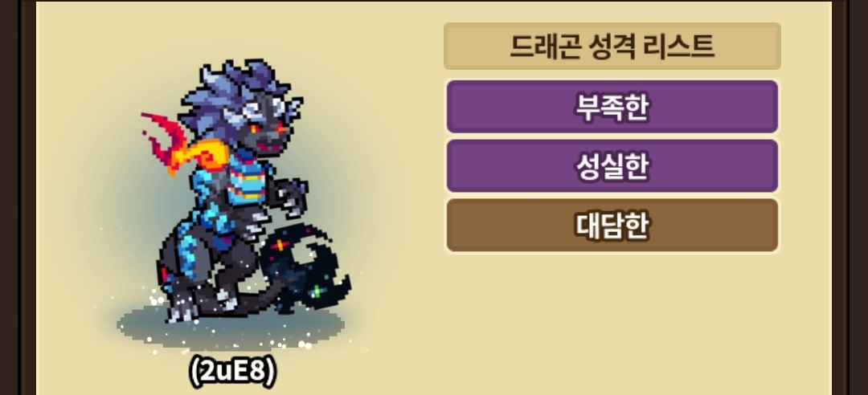Viewport: 868px width, 395px height.
Task: Click the (2uE8) dragon name label
Action: (232, 374)
